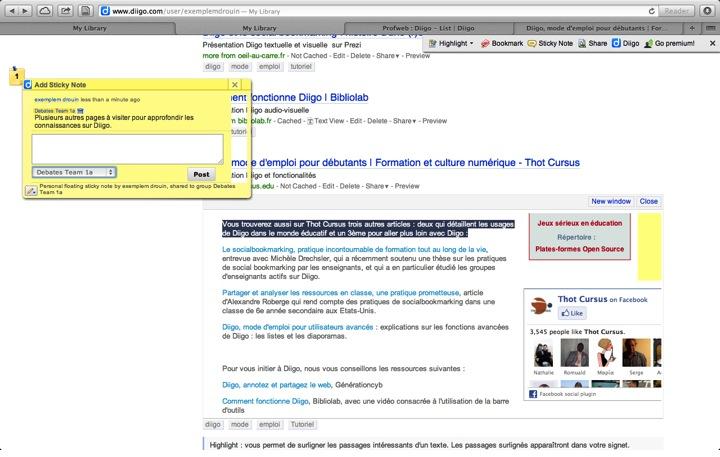Click the exemplem drouin author link in note
Image resolution: width=720 pixels, height=457 pixels.
pos(56,99)
